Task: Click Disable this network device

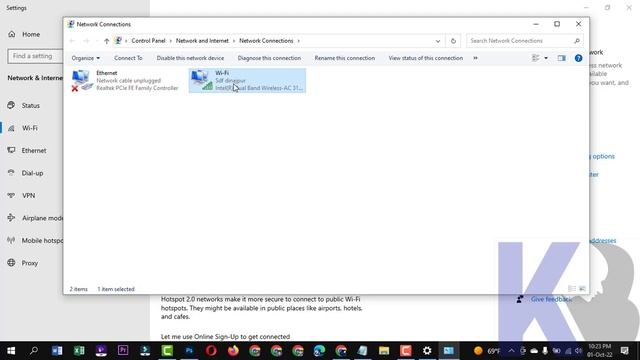Action: 190,58
